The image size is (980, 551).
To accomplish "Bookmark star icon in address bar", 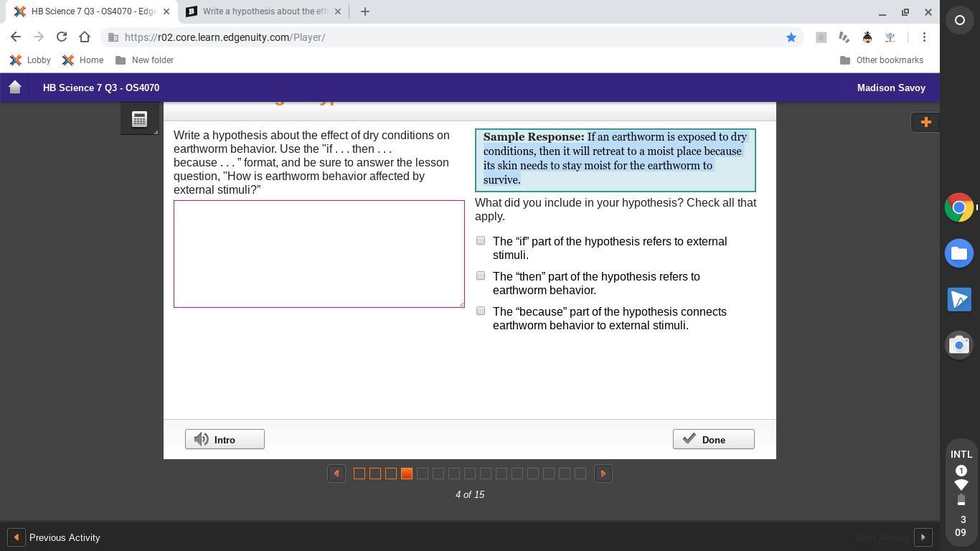I will [x=791, y=37].
